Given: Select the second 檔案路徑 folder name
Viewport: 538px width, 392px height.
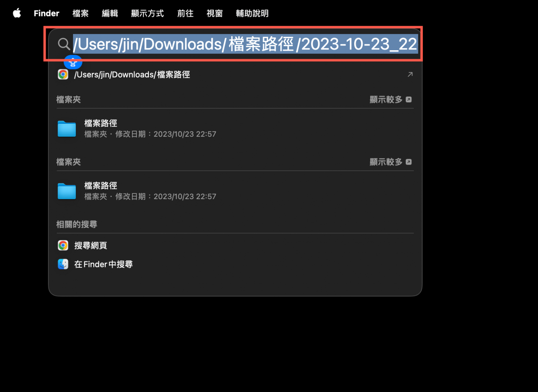Looking at the screenshot, I should pos(101,186).
